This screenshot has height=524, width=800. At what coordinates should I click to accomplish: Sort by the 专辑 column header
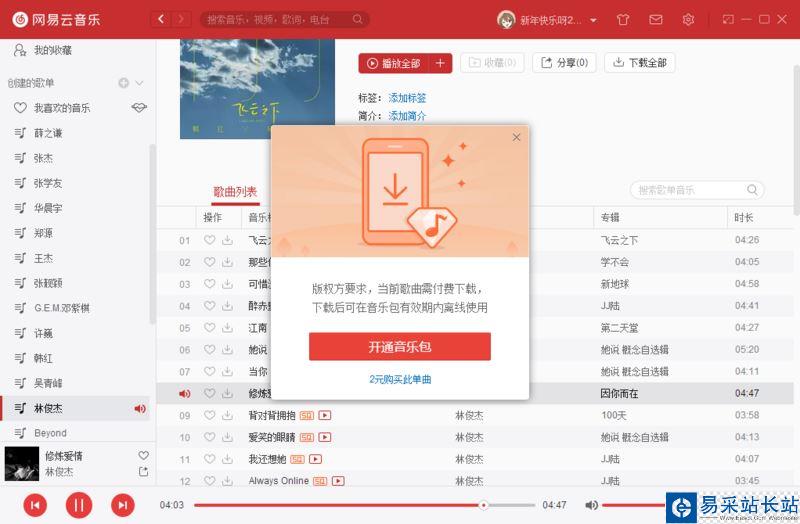610,217
